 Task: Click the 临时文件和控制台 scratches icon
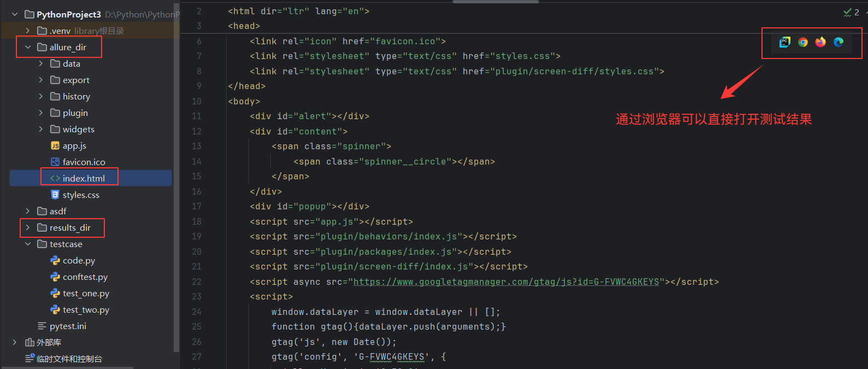point(29,359)
